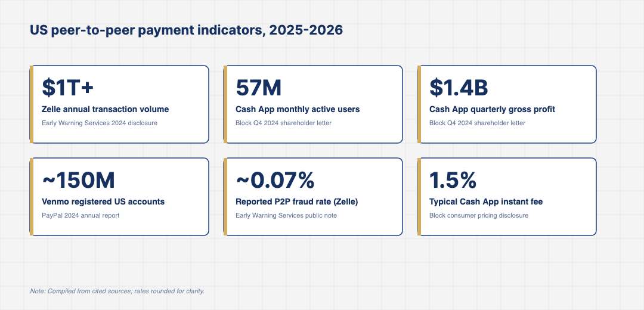Click 'Typical Cash App instant fee' label
Viewport: 644px width, 310px height.
pos(487,201)
